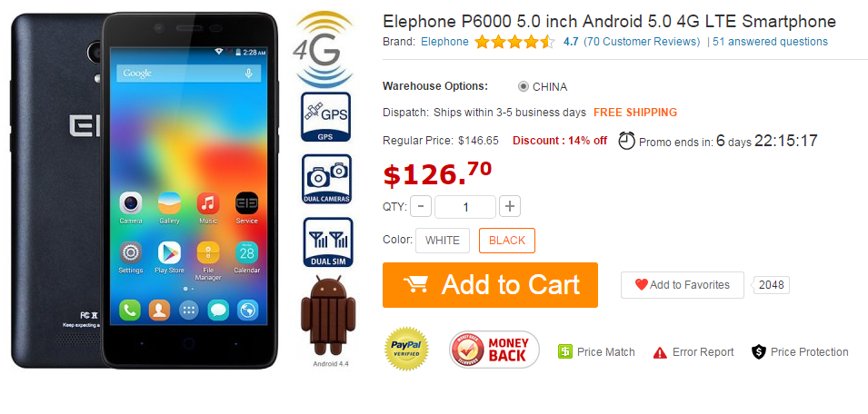Screen dimensions: 868x414
Task: Click the Dual SIM feature icon
Action: [x=328, y=242]
